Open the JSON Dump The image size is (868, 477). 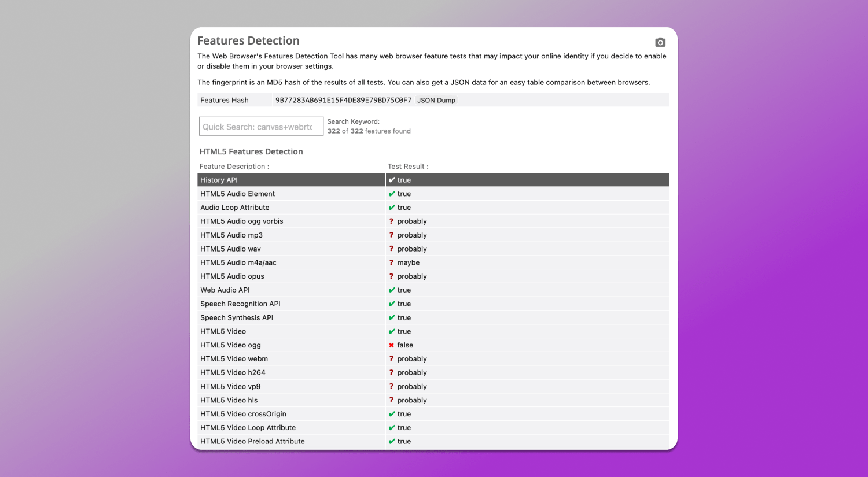pyautogui.click(x=436, y=100)
